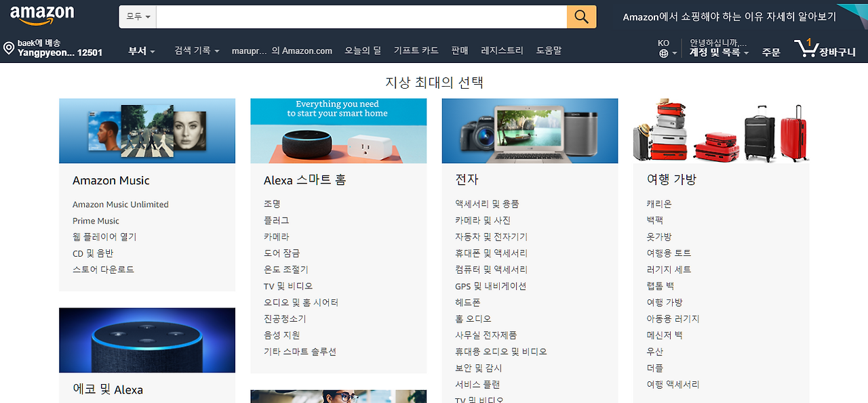Open 랩톱 백 link
The width and height of the screenshot is (868, 403).
tap(660, 286)
